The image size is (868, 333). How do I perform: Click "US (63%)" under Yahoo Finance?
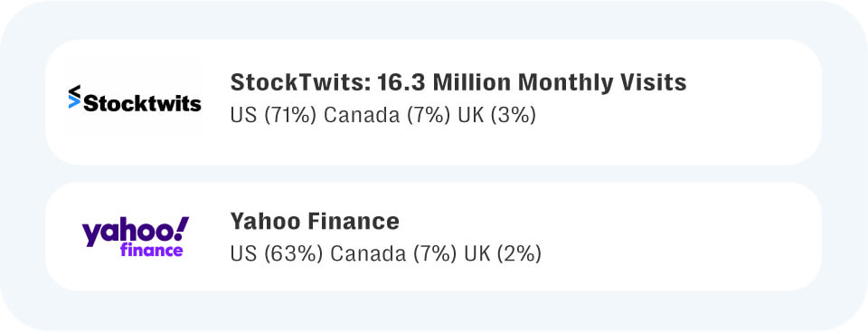277,253
